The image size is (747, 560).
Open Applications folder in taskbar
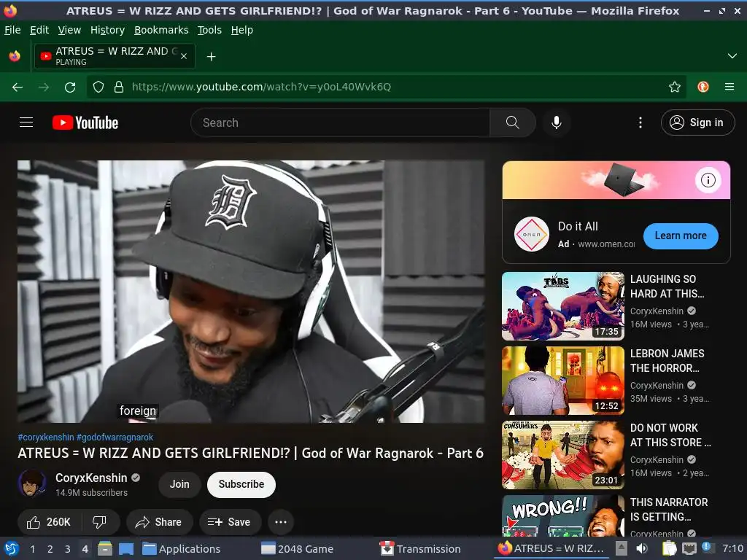click(181, 548)
